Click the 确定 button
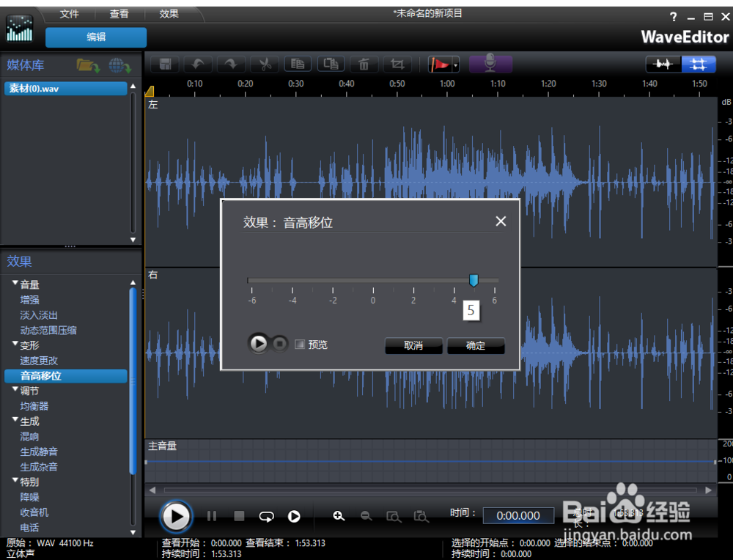 (476, 345)
